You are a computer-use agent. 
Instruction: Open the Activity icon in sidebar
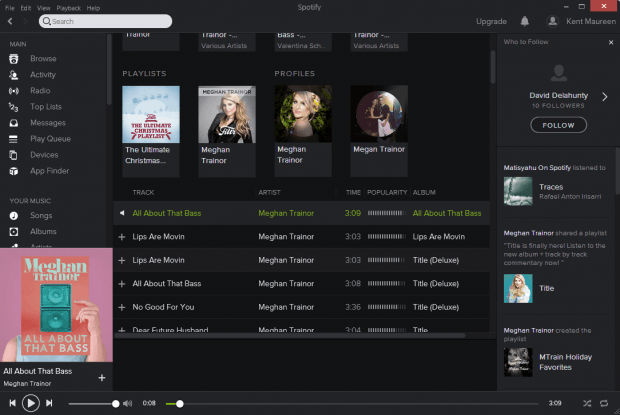(14, 75)
